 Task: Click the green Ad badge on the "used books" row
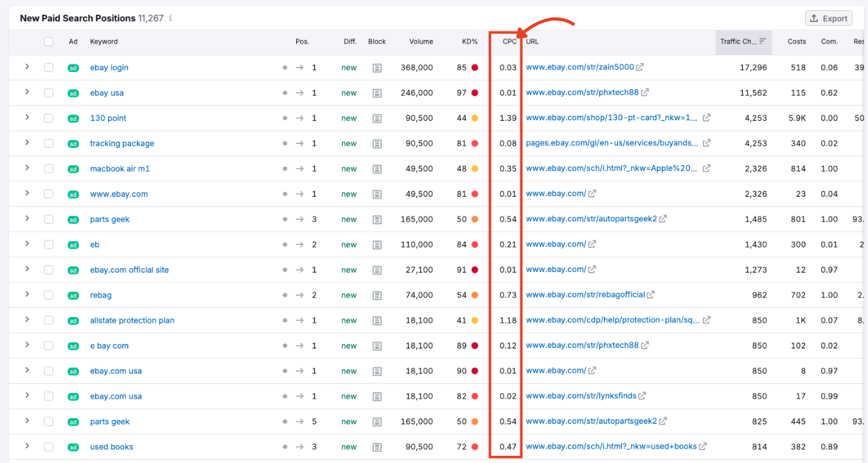73,446
